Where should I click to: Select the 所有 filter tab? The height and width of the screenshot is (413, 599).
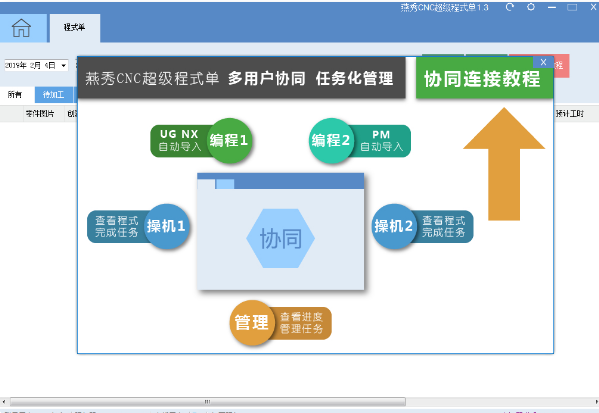click(15, 94)
